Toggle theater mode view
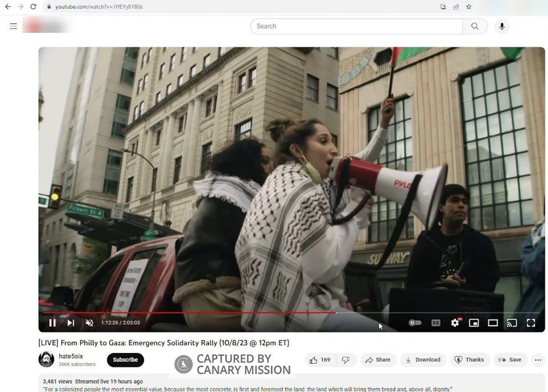The width and height of the screenshot is (548, 392). 493,323
